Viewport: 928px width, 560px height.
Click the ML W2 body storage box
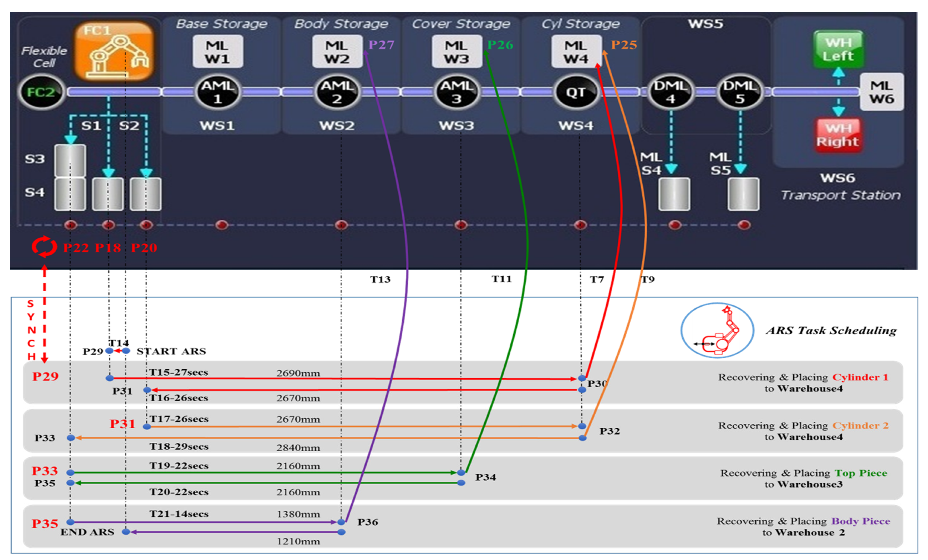tap(337, 52)
